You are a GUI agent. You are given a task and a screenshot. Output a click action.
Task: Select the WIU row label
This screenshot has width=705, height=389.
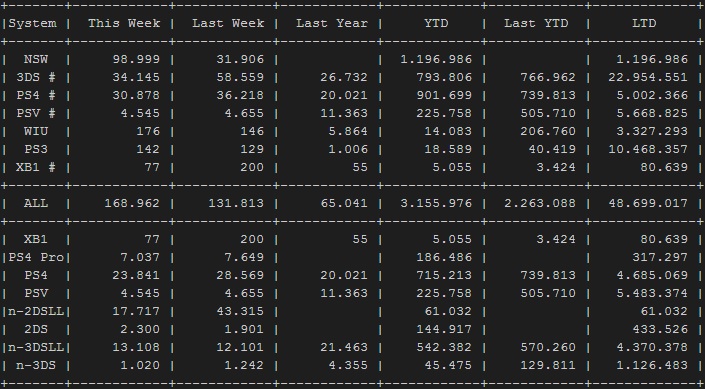point(36,131)
